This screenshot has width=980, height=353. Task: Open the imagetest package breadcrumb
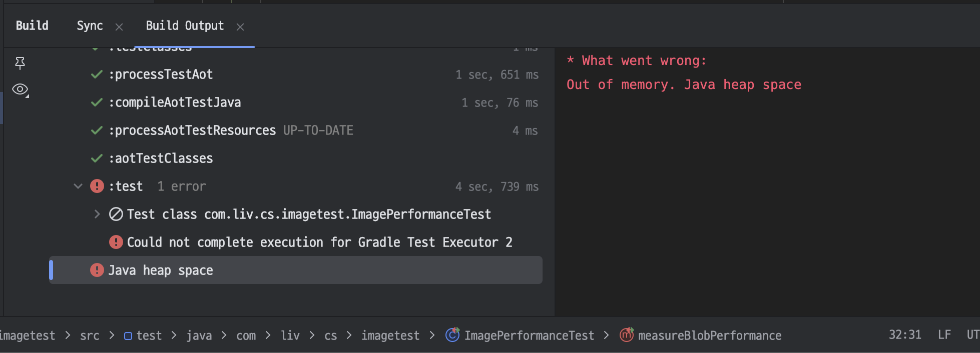(390, 335)
